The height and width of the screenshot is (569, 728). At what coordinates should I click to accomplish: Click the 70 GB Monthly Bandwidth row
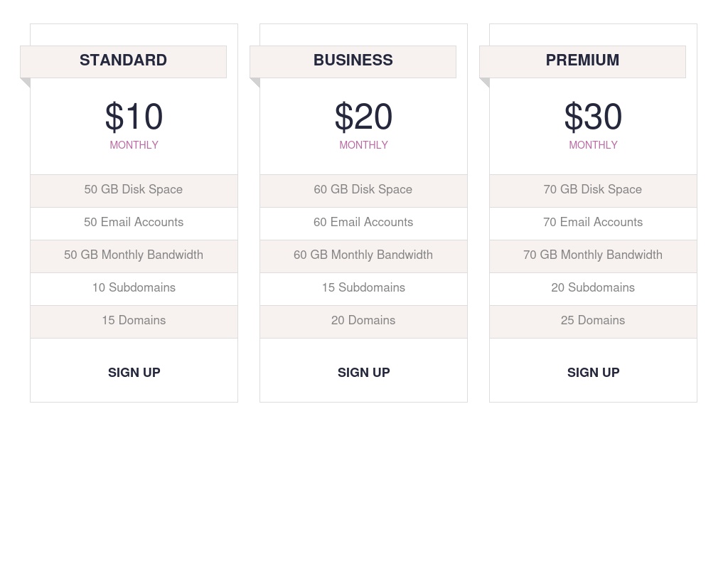(593, 255)
